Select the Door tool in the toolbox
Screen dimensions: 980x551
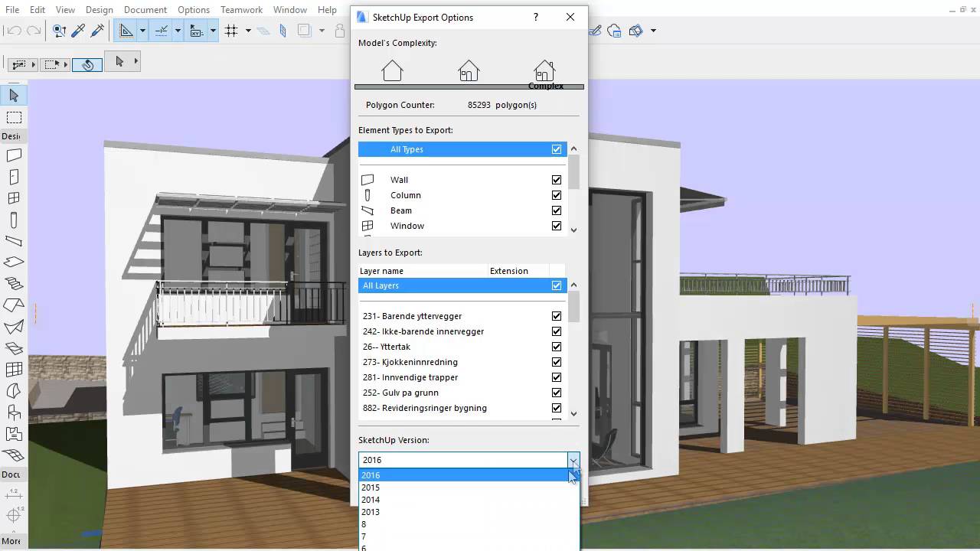coord(14,177)
